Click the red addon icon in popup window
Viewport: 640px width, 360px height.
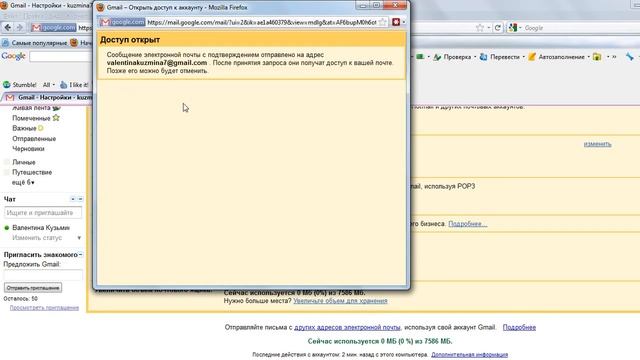pos(396,22)
